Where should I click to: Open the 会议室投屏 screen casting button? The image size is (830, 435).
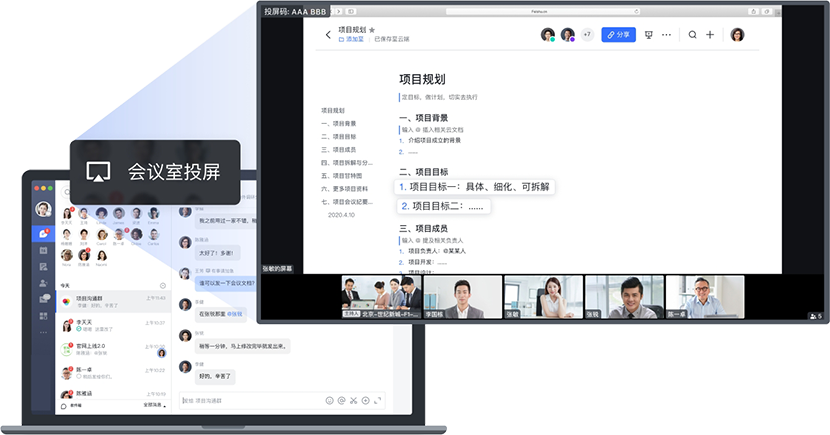point(155,172)
